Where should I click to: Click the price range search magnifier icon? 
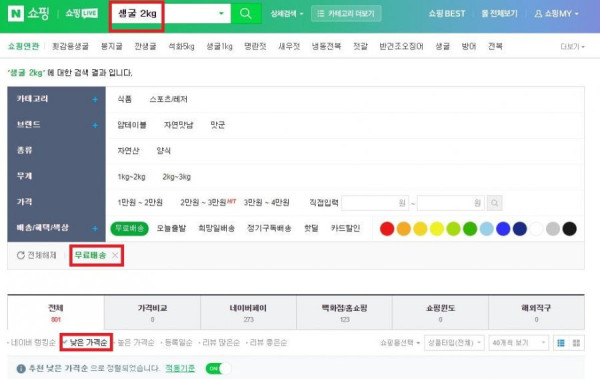tap(494, 203)
